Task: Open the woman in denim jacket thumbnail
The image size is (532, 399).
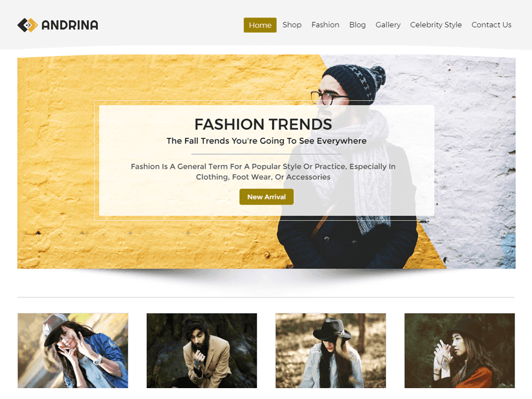Action: (73, 351)
